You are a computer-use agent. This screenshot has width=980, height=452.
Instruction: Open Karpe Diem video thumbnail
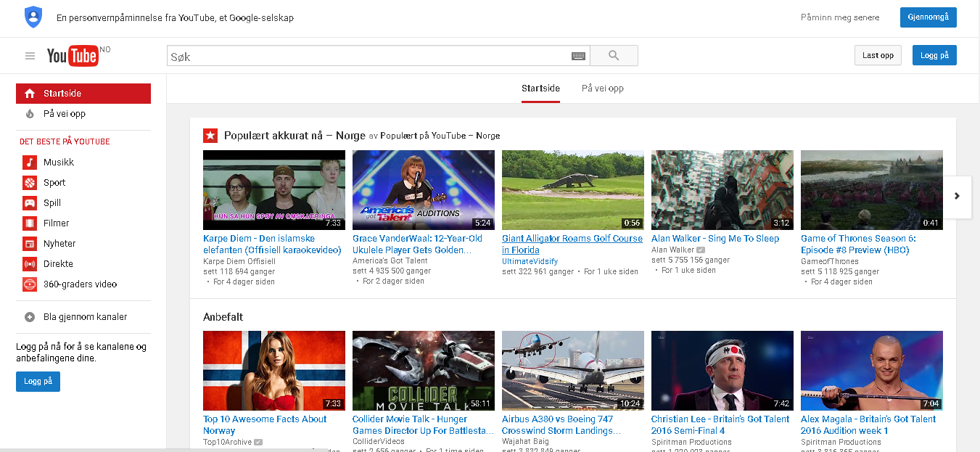(274, 190)
